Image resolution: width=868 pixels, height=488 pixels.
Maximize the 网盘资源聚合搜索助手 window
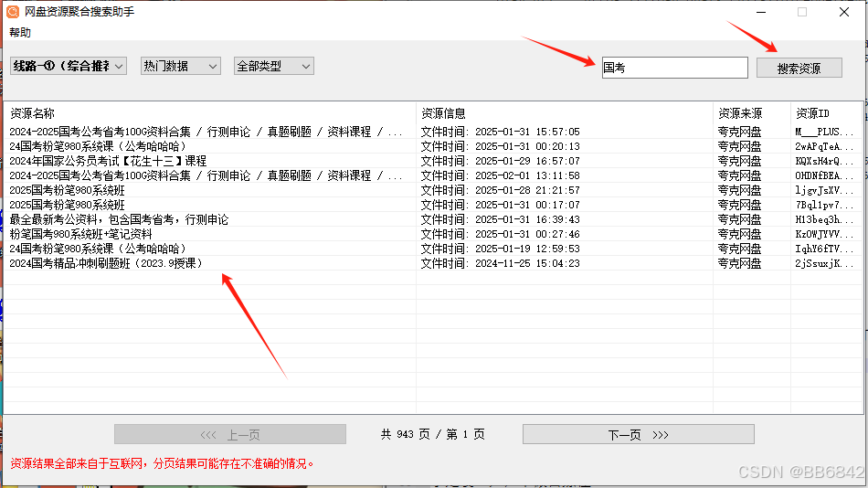[802, 12]
